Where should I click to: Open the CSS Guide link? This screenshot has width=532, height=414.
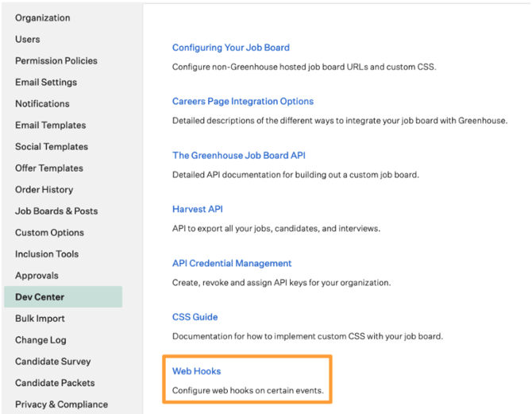point(195,317)
